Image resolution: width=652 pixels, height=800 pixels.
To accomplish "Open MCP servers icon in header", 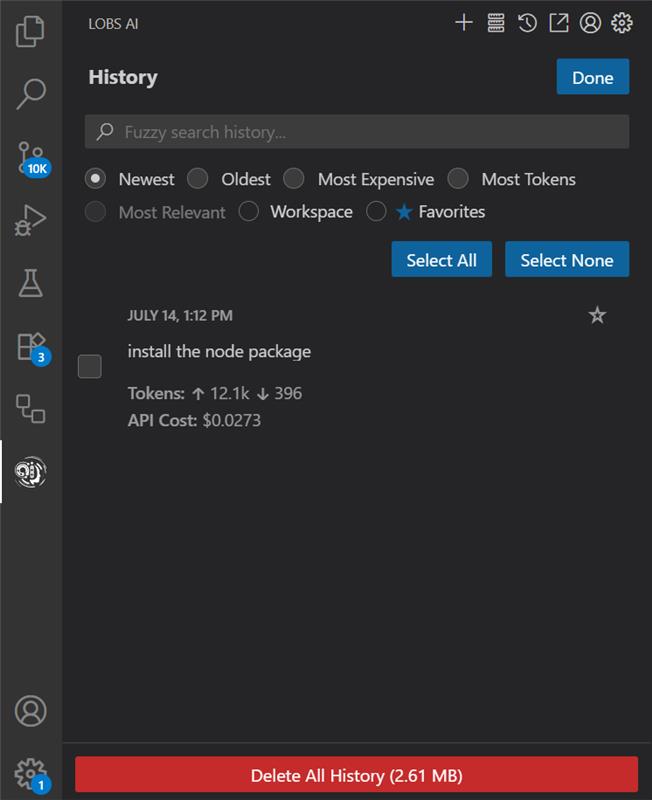I will (x=495, y=23).
